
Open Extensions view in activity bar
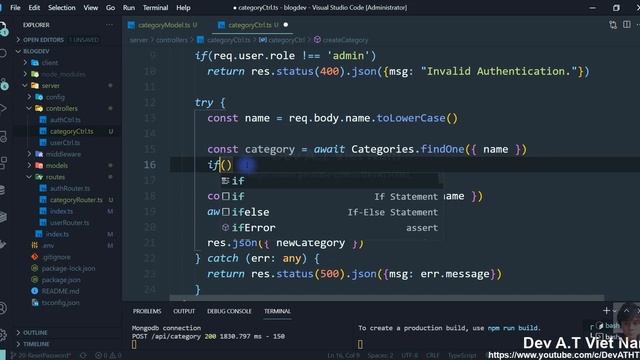3,162
